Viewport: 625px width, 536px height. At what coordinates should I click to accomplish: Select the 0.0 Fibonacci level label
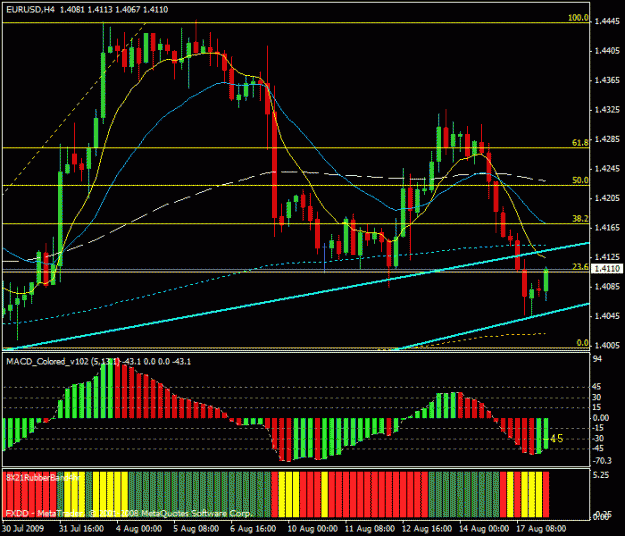click(x=582, y=343)
